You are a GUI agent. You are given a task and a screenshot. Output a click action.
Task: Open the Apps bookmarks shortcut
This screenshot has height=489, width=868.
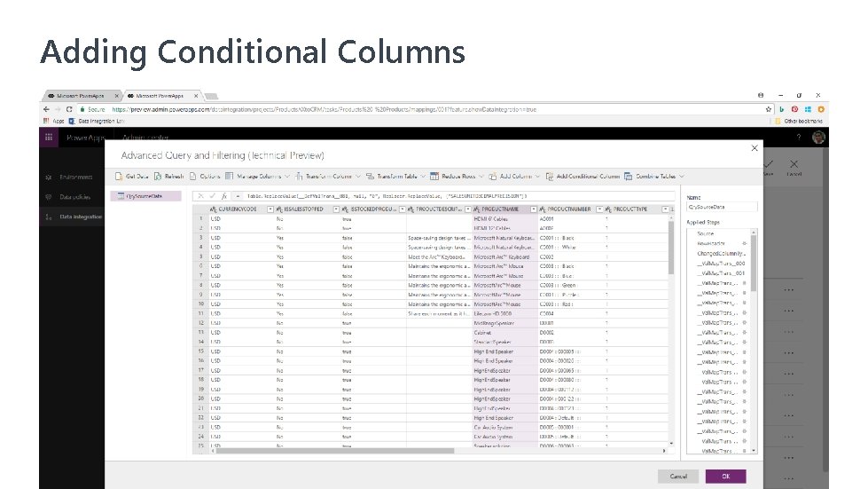(x=54, y=121)
